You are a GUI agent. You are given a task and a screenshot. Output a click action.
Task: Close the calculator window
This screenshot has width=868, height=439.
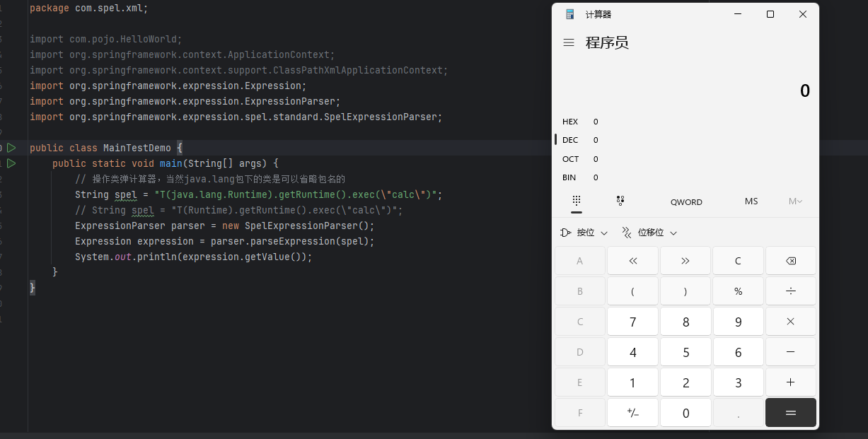pyautogui.click(x=803, y=14)
